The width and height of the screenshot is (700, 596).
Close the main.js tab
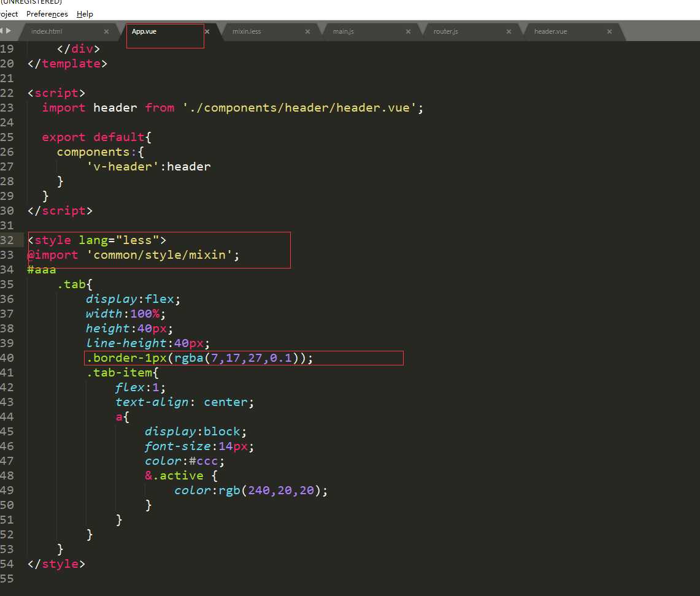[408, 32]
